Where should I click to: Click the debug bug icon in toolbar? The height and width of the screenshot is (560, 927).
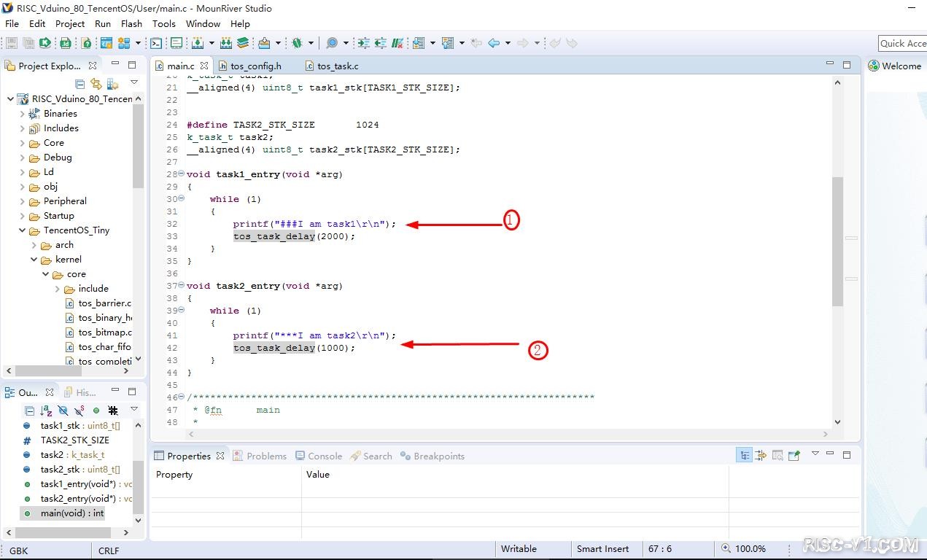298,43
